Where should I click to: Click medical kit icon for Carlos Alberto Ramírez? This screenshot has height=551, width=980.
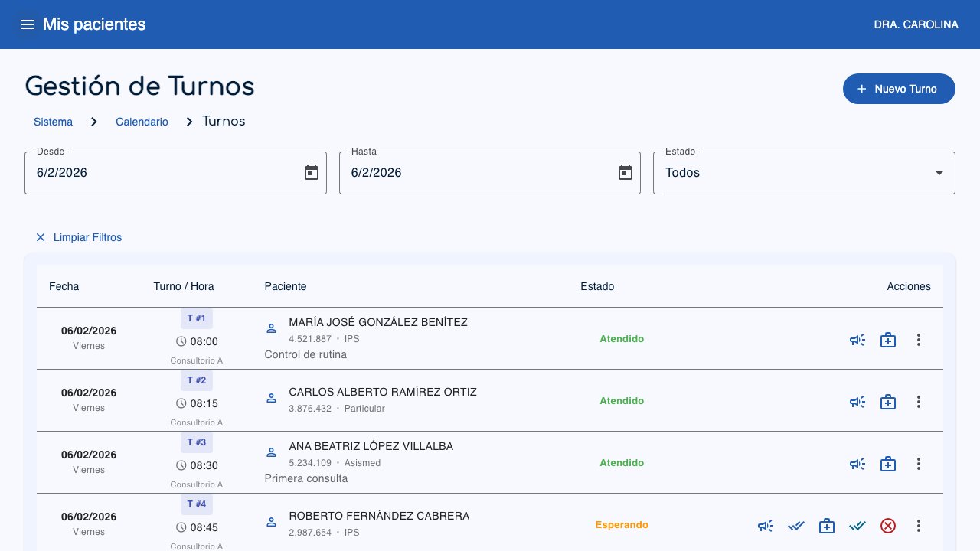pyautogui.click(x=887, y=402)
